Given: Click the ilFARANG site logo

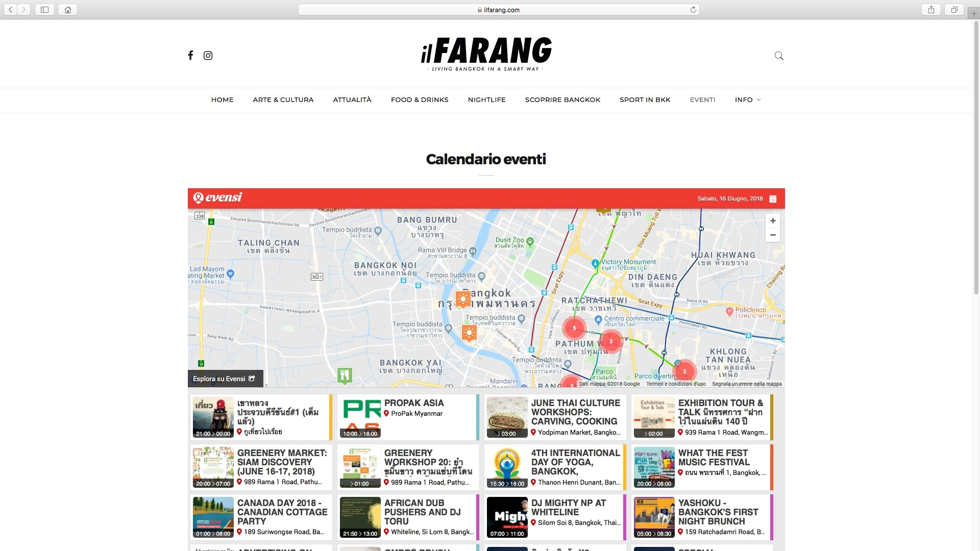Looking at the screenshot, I should (x=486, y=54).
